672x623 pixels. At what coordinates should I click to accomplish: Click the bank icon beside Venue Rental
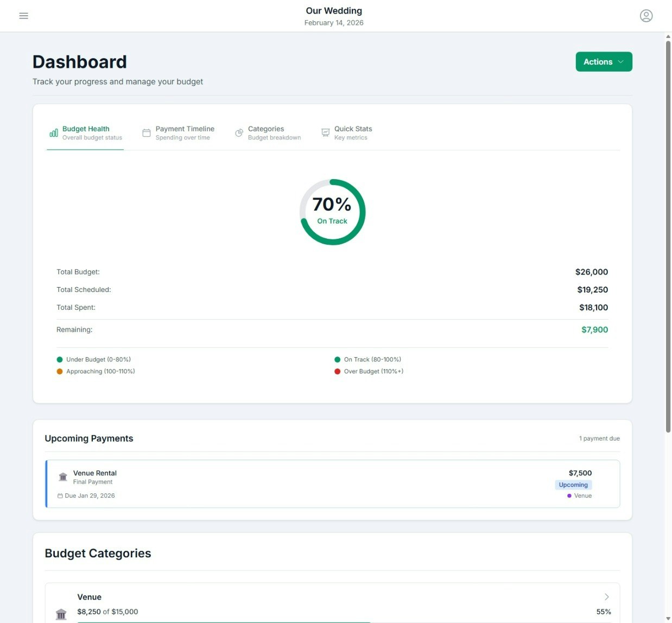62,476
